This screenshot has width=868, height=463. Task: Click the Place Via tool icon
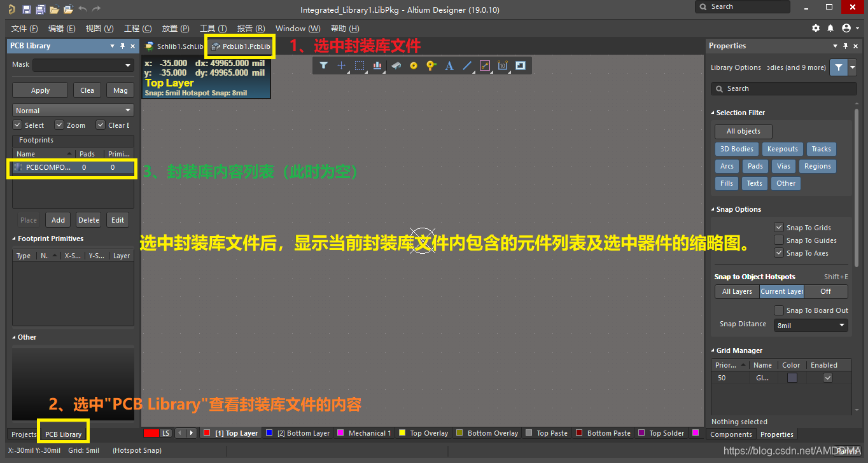(x=431, y=66)
